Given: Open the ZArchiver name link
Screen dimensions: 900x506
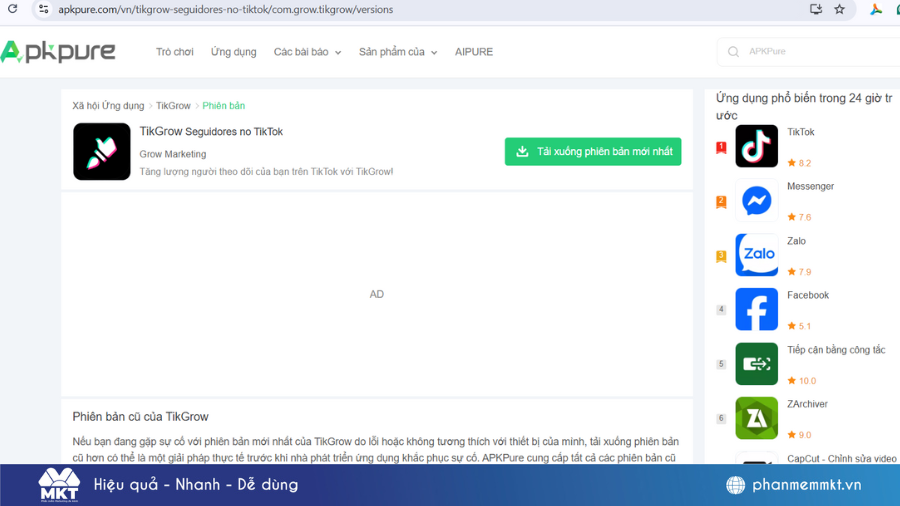Looking at the screenshot, I should click(807, 404).
